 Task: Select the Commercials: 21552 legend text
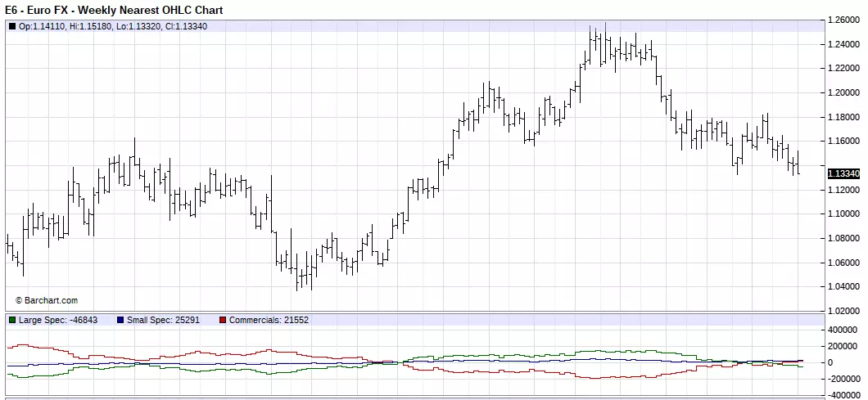269,320
